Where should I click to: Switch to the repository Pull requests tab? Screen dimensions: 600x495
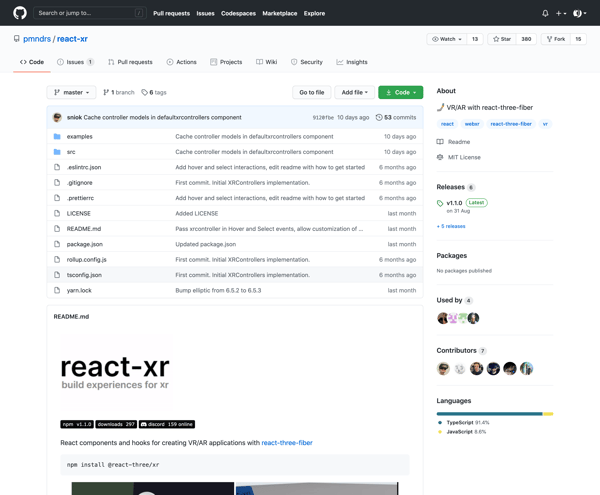[x=130, y=62]
